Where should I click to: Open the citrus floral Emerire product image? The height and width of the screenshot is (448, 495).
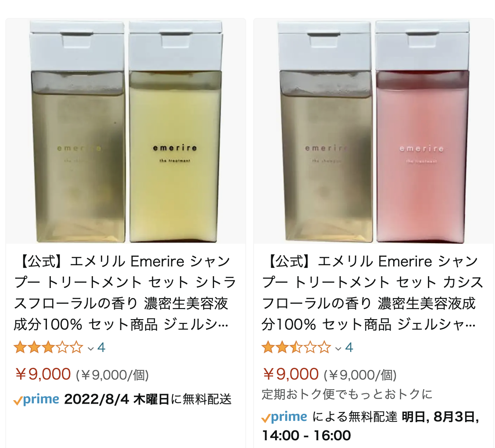(126, 131)
